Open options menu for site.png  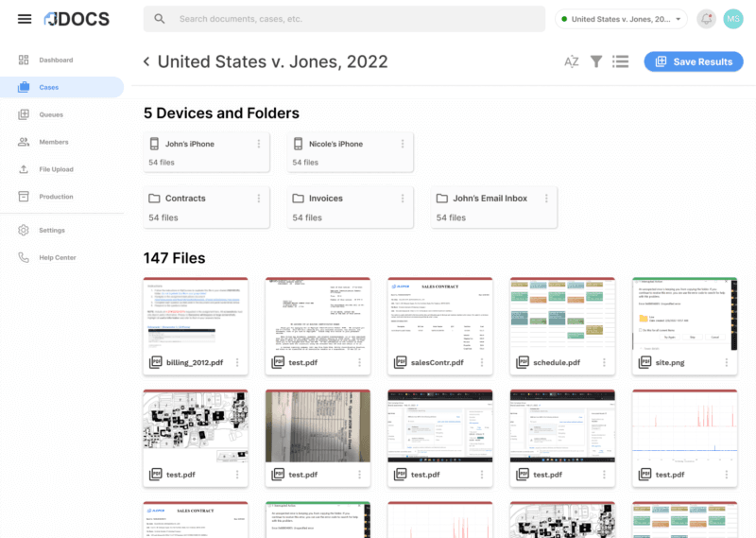727,362
